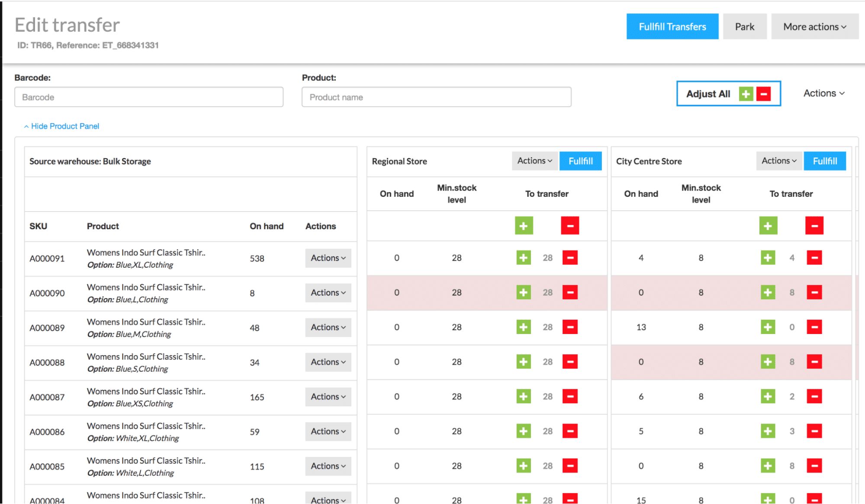The width and height of the screenshot is (865, 504).
Task: Increase Regional Store transfer for SKU A000087
Action: pos(524,396)
